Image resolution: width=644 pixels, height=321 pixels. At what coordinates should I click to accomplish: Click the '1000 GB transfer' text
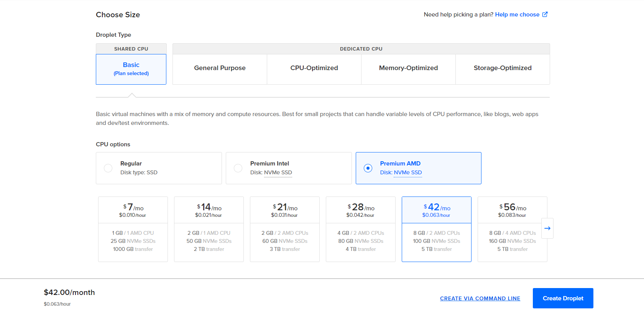133,249
